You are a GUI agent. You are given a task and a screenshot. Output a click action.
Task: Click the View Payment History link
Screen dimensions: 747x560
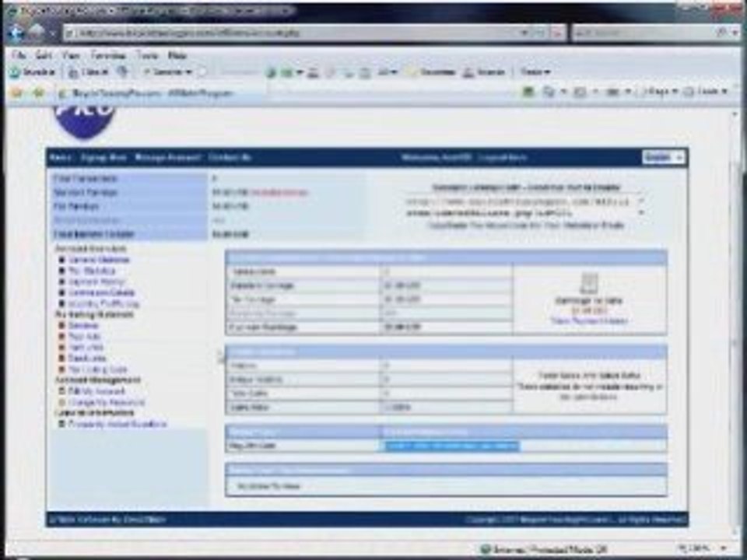coord(589,320)
